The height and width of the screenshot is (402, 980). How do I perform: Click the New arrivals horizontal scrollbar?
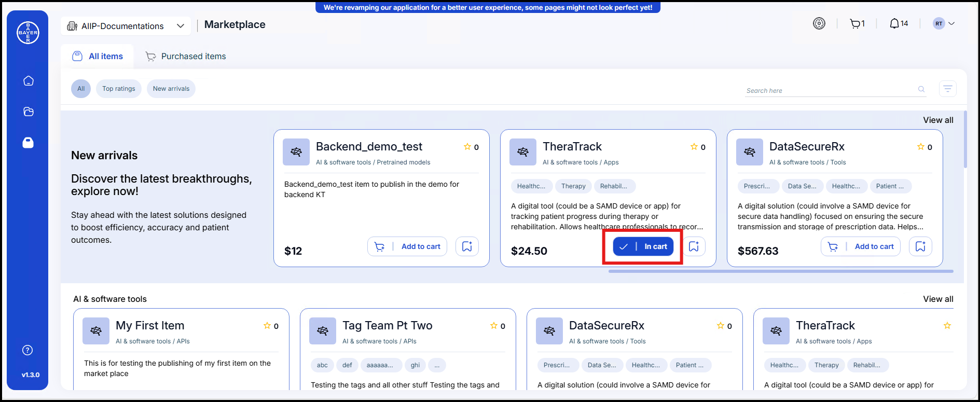tap(781, 271)
